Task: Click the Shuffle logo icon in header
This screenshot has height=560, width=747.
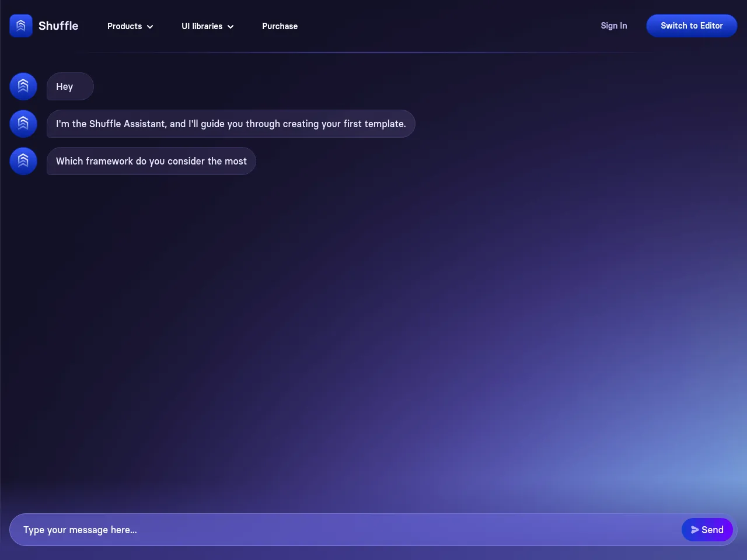Action: (21, 26)
